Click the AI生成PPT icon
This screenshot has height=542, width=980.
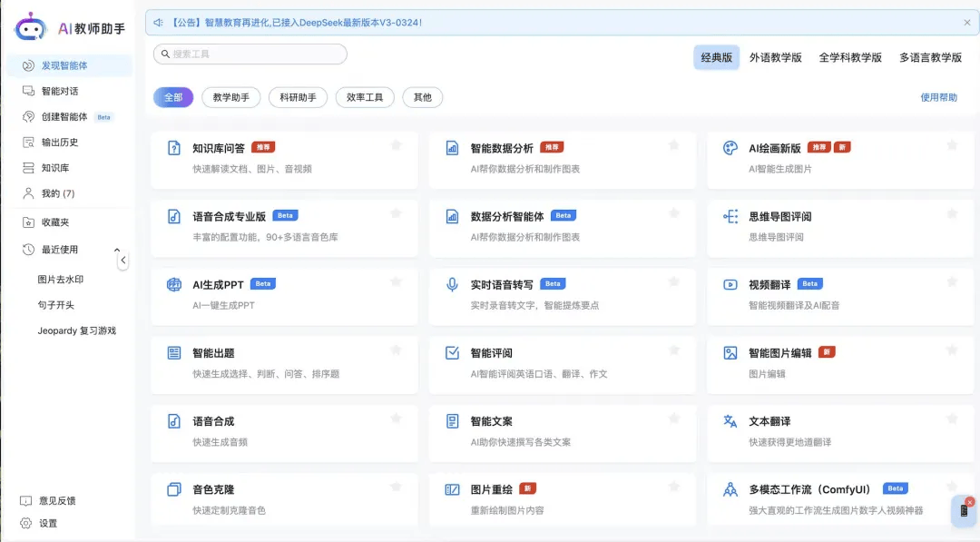click(x=174, y=284)
